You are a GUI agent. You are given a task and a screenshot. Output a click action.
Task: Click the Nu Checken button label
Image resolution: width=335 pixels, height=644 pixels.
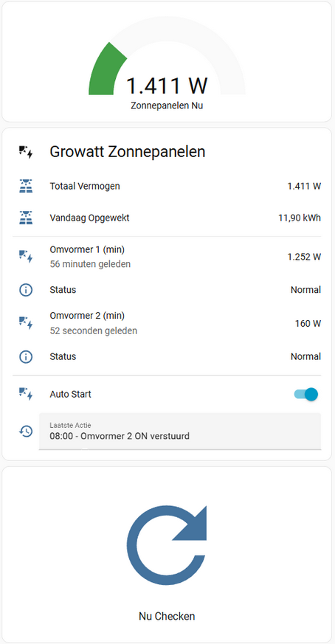click(x=167, y=616)
